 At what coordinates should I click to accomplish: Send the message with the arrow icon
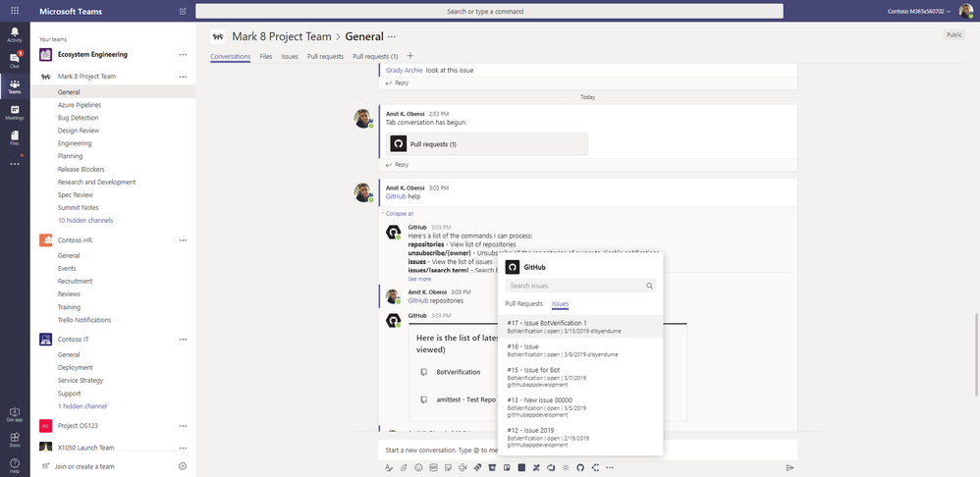pyautogui.click(x=789, y=467)
